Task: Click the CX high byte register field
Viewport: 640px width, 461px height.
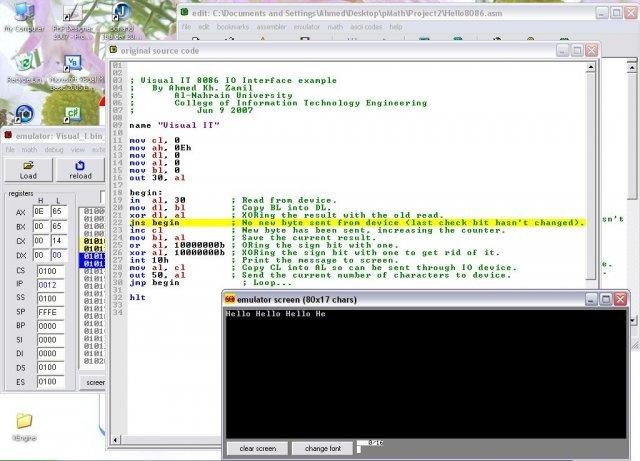Action: click(40, 241)
